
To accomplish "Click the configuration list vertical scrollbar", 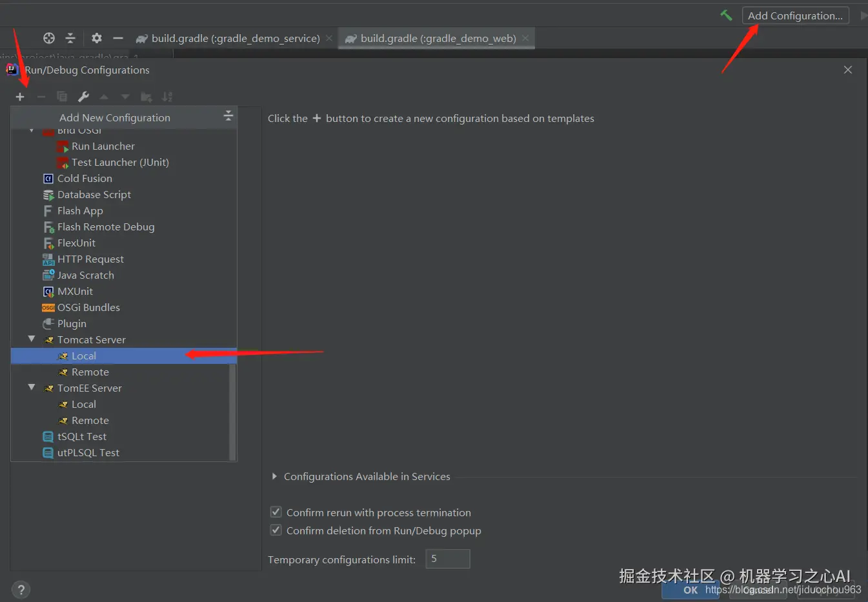I will pyautogui.click(x=232, y=413).
